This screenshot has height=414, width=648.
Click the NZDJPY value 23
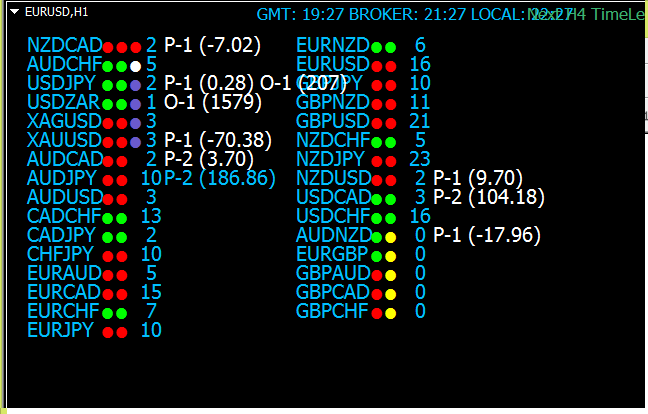pyautogui.click(x=420, y=159)
